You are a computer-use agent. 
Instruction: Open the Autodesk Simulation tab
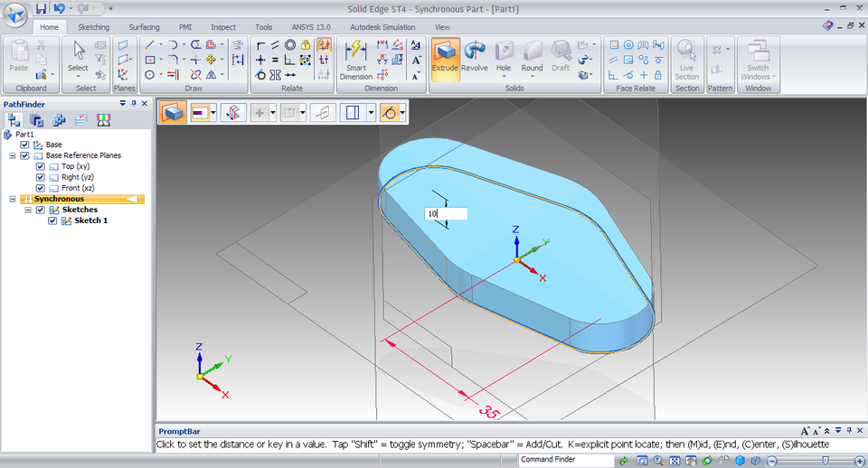[x=382, y=27]
